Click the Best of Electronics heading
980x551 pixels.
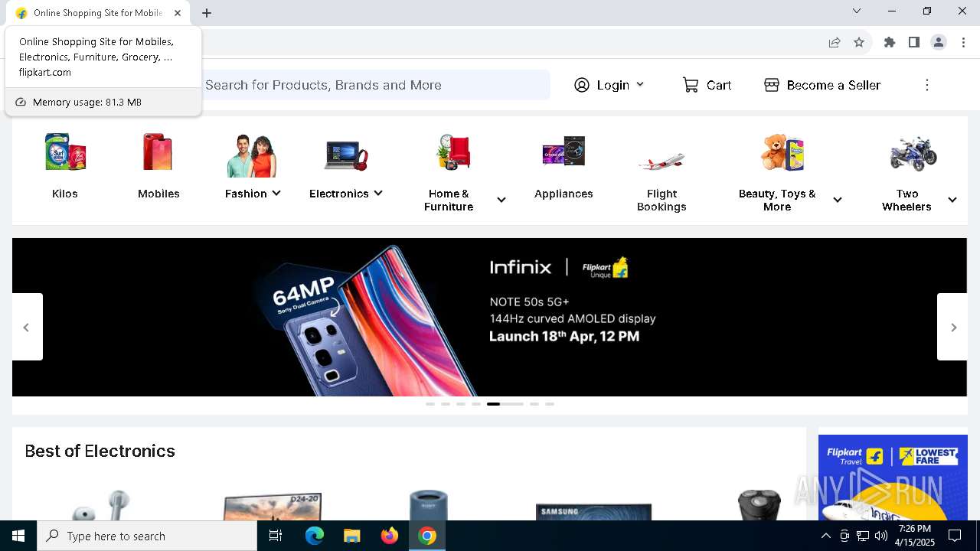(x=100, y=451)
